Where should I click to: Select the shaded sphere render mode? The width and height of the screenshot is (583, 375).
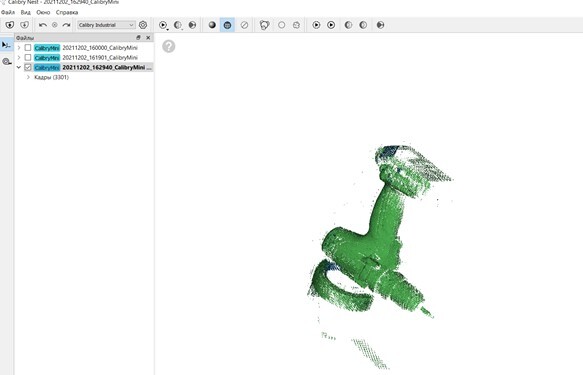[x=212, y=25]
